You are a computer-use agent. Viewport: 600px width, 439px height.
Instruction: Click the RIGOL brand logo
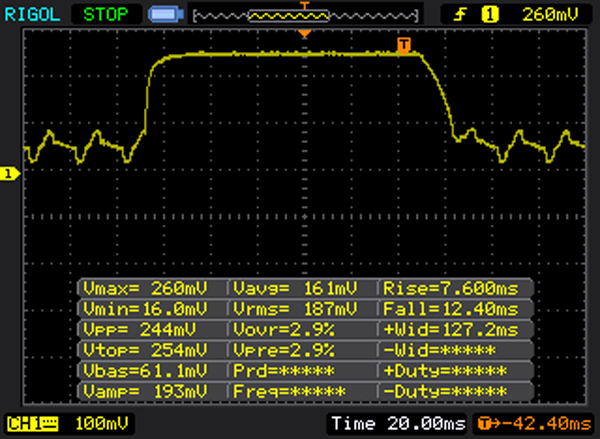pos(33,15)
